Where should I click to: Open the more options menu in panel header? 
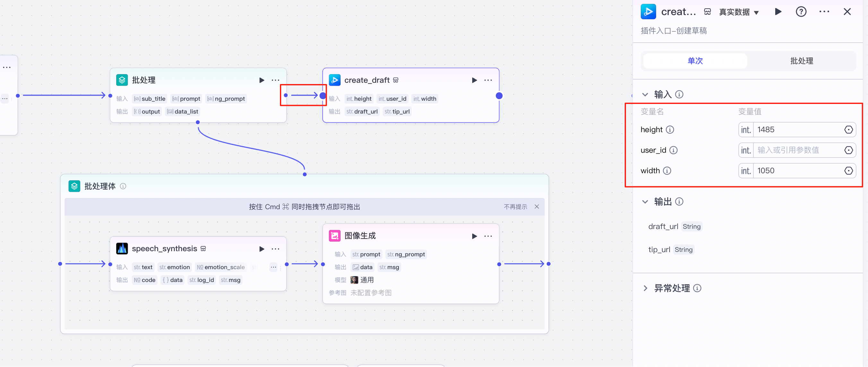824,12
